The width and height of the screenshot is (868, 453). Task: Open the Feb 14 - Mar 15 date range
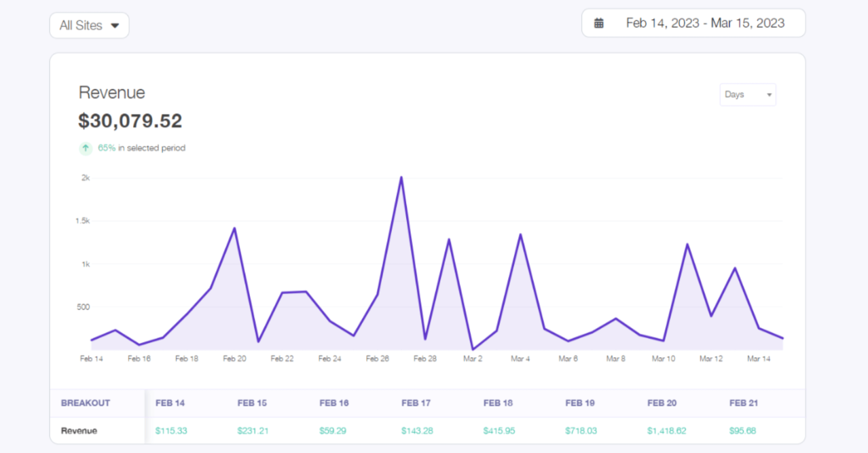tap(705, 23)
